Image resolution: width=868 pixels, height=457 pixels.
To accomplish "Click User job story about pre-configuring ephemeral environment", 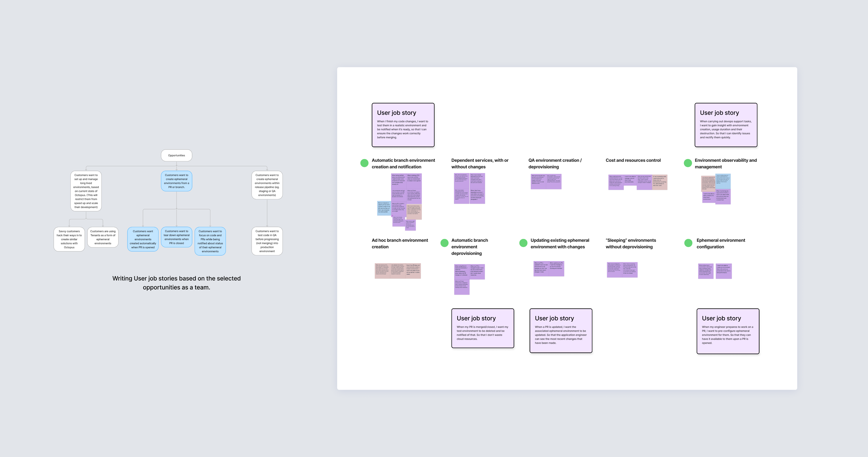I will click(x=728, y=331).
